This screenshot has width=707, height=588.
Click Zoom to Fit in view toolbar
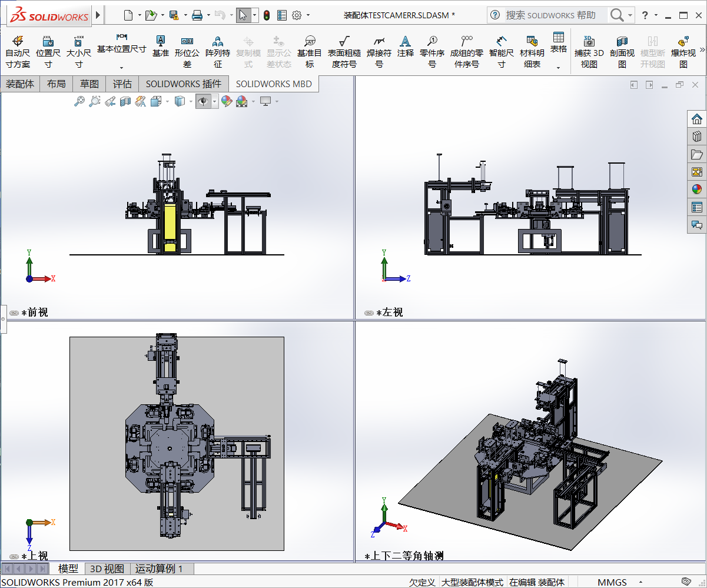point(79,102)
